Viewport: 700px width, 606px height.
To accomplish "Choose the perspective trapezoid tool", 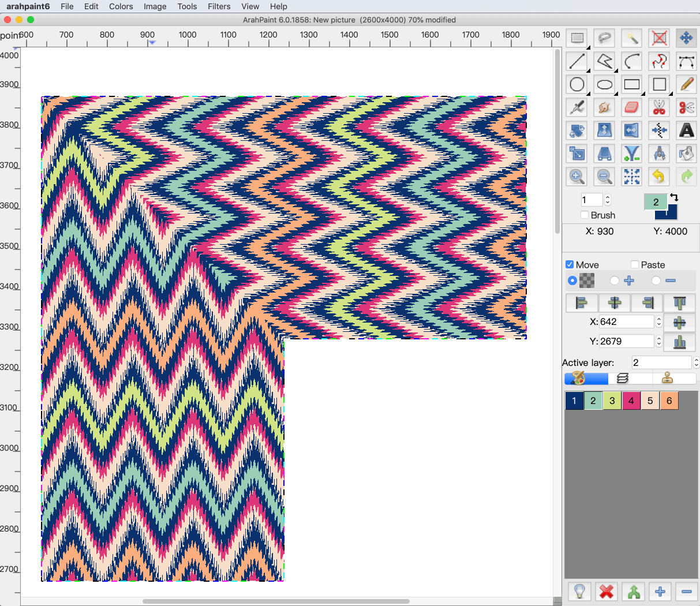I will pyautogui.click(x=604, y=154).
